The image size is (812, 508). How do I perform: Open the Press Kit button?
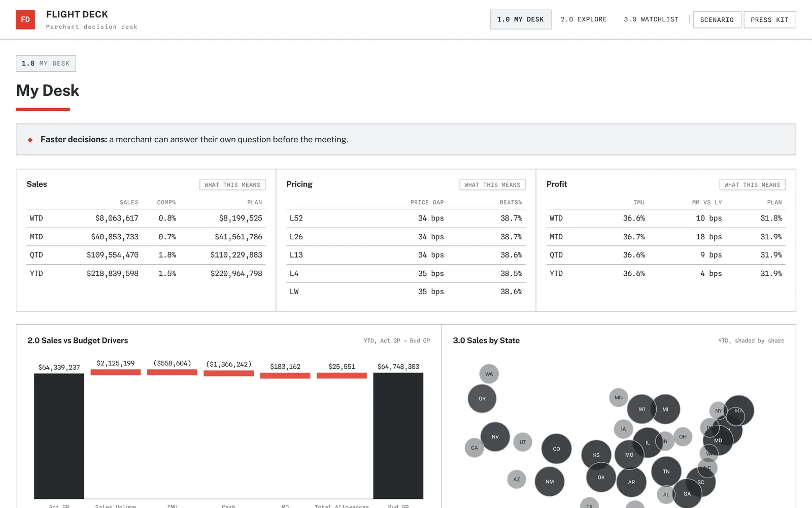click(x=769, y=20)
